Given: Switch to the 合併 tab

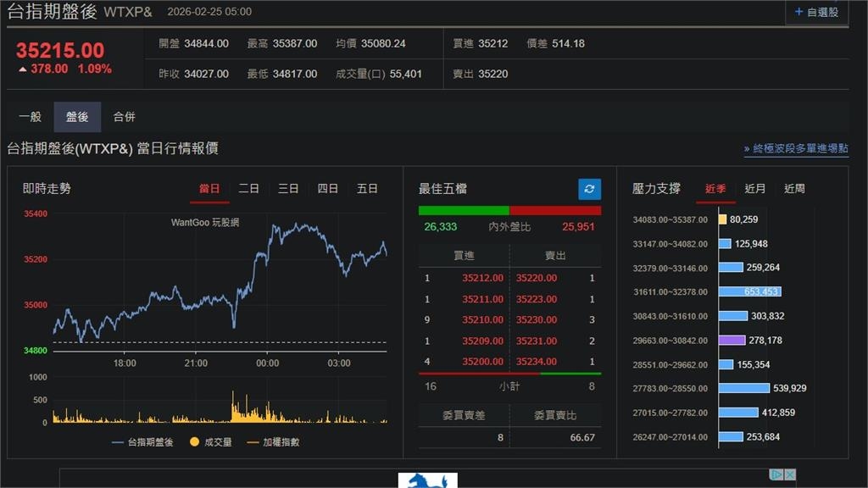Looking at the screenshot, I should coord(124,116).
